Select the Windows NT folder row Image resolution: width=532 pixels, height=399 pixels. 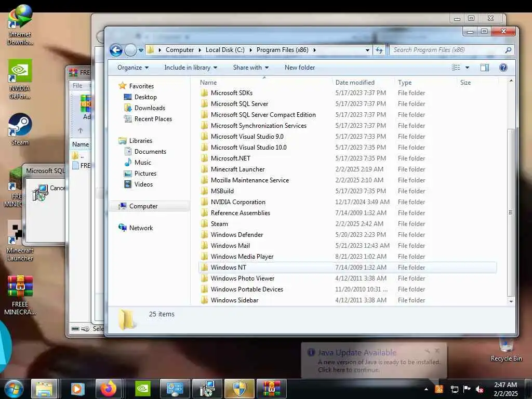point(348,268)
